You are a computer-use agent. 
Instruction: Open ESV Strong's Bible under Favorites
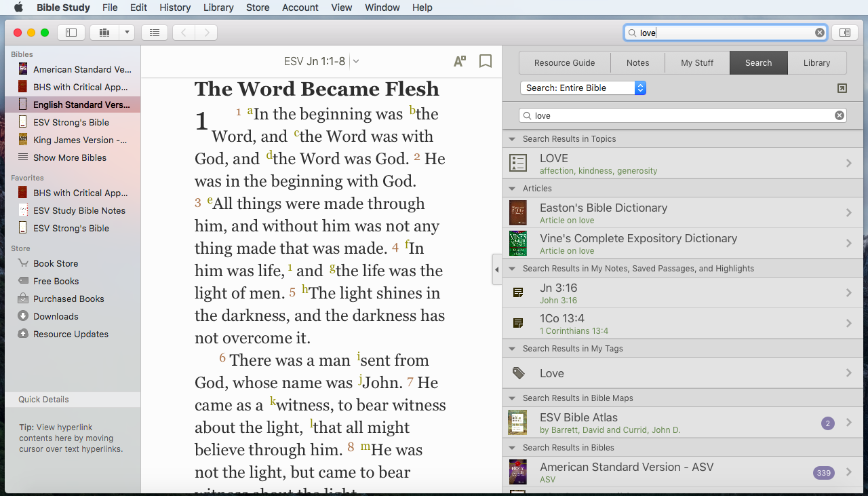point(73,228)
